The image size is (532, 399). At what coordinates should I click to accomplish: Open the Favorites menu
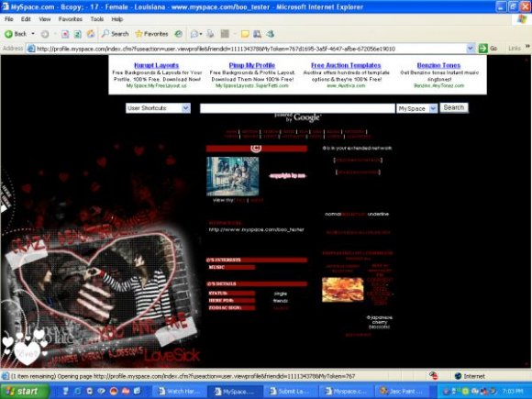pyautogui.click(x=71, y=19)
